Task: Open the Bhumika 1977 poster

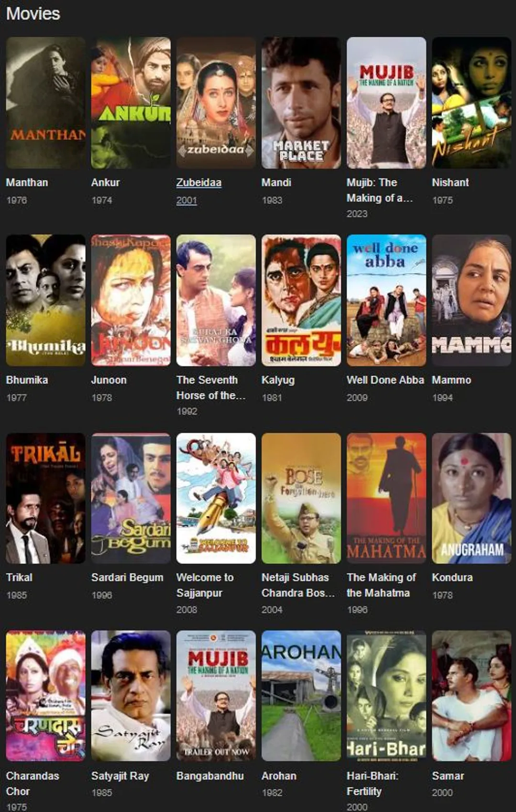Action: 45,300
